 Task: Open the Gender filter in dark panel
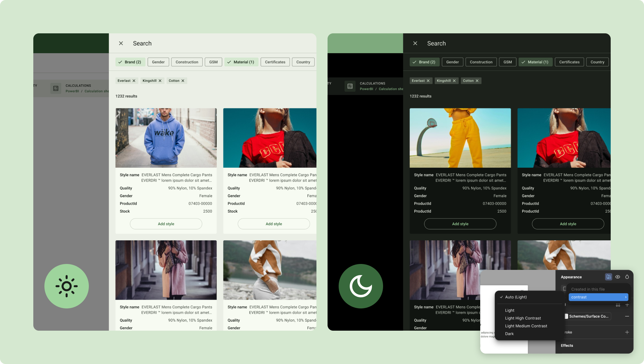point(452,62)
